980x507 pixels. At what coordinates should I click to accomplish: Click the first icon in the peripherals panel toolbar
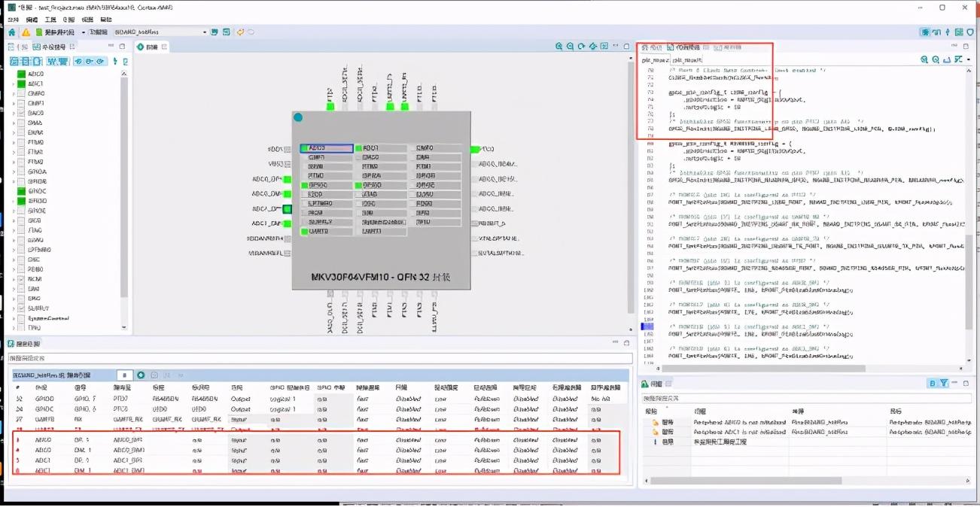pos(14,61)
